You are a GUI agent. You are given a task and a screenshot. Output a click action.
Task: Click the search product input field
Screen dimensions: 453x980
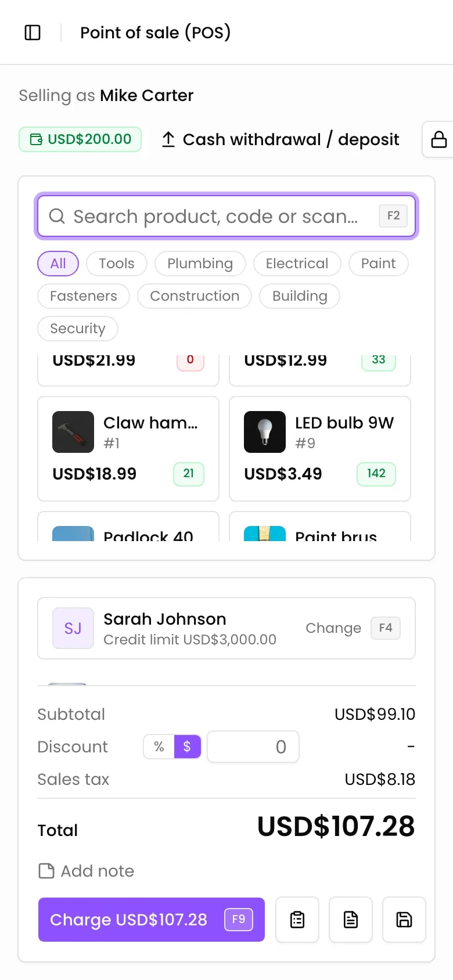(x=227, y=216)
